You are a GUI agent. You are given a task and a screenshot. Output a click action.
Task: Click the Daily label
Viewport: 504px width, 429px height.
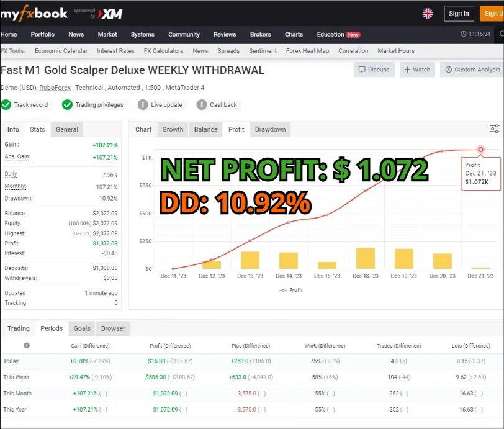pyautogui.click(x=11, y=174)
